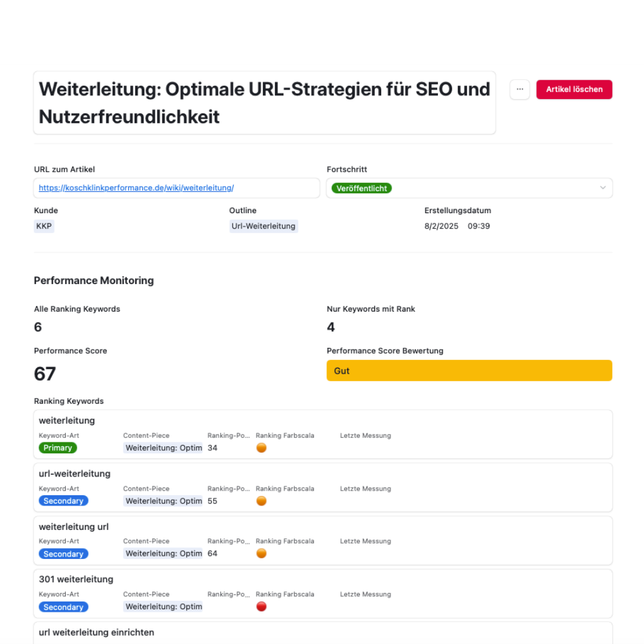This screenshot has height=644, width=644.
Task: Open the content-piece tag in weiterleitung row
Action: 163,448
